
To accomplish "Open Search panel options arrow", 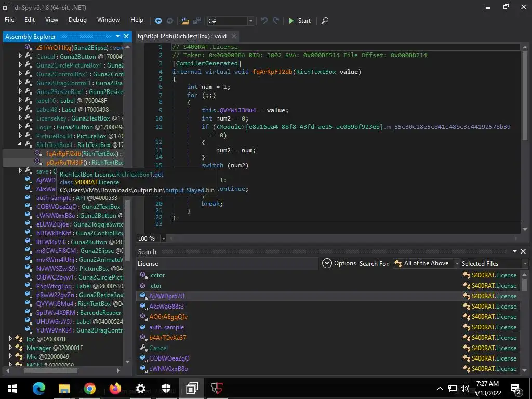I will tap(515, 251).
